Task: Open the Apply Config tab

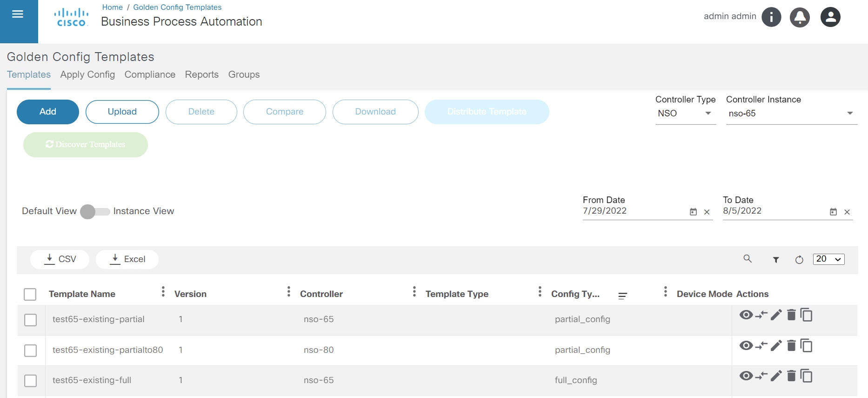Action: point(87,75)
